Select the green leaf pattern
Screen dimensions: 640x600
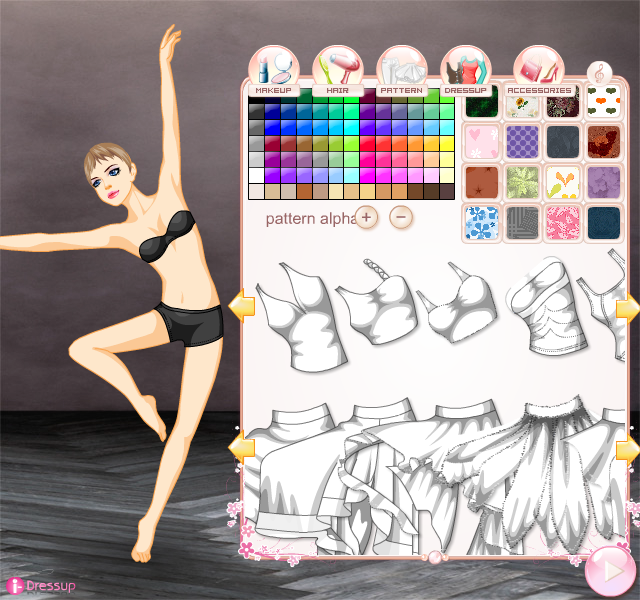pos(522,182)
